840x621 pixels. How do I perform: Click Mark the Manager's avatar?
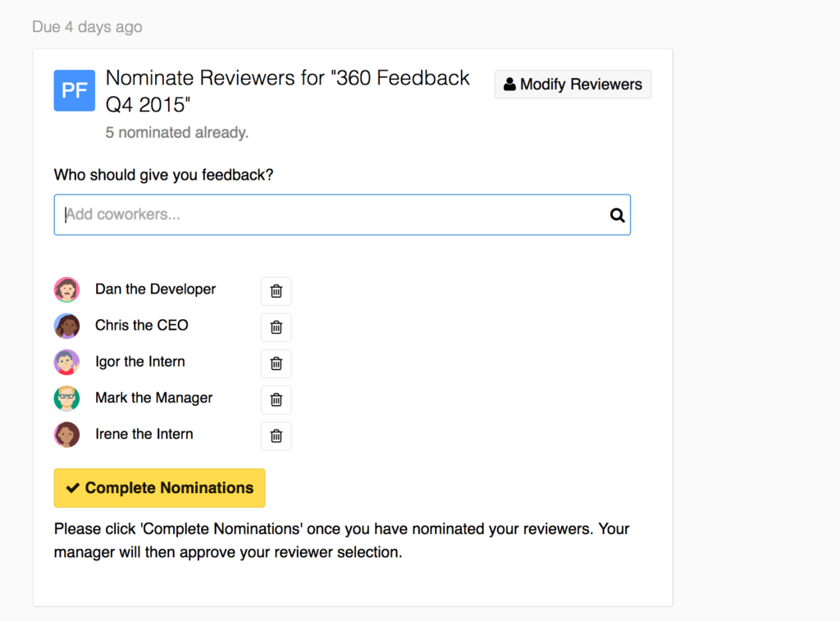67,398
